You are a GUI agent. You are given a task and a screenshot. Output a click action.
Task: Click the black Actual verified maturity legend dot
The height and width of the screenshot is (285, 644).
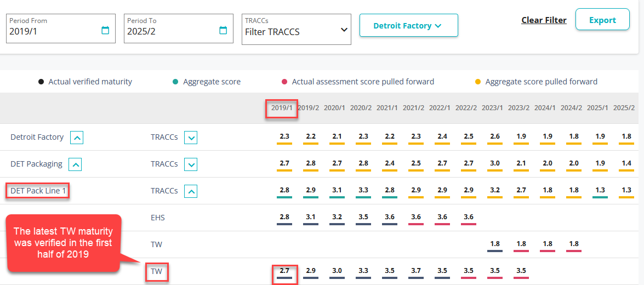[x=41, y=82]
